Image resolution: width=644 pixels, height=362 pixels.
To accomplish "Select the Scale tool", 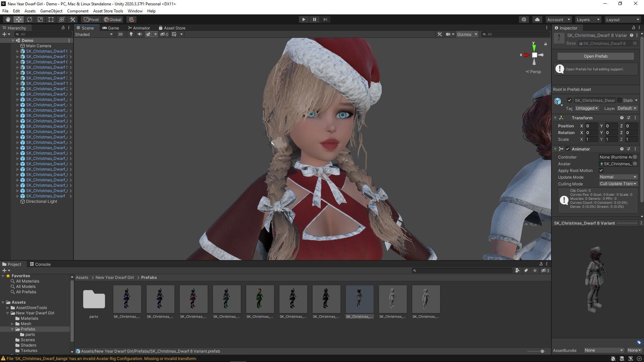I will tap(40, 19).
